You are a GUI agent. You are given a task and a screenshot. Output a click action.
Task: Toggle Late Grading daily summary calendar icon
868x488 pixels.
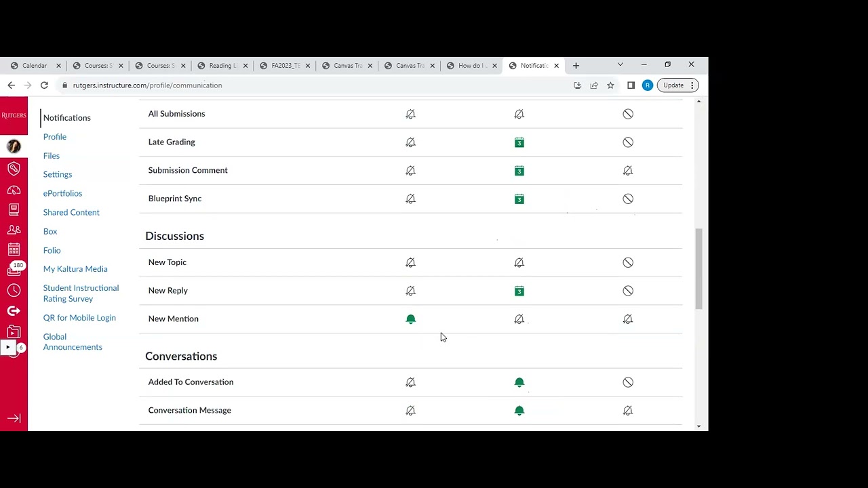coord(519,142)
